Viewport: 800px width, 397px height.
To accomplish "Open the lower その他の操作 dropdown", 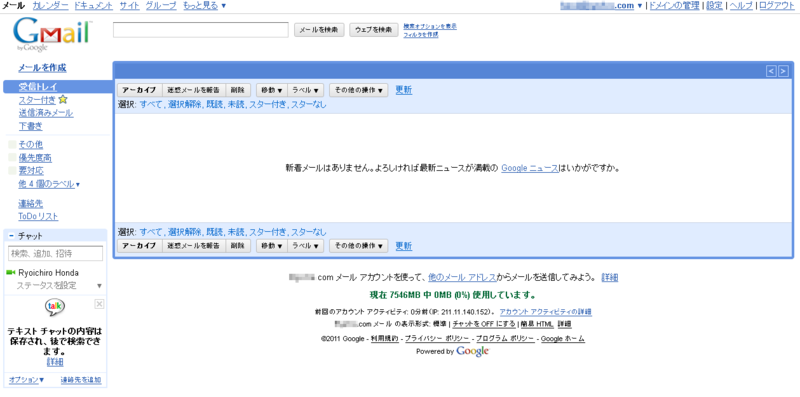I will tap(359, 246).
